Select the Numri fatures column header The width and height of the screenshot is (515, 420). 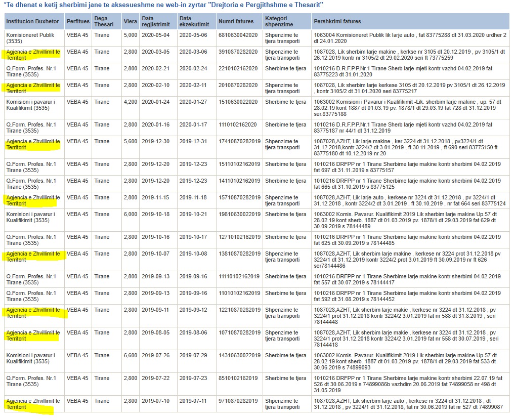[x=236, y=22]
